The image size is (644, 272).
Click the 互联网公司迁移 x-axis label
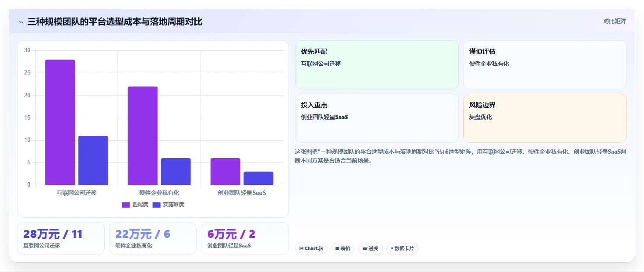click(x=77, y=193)
